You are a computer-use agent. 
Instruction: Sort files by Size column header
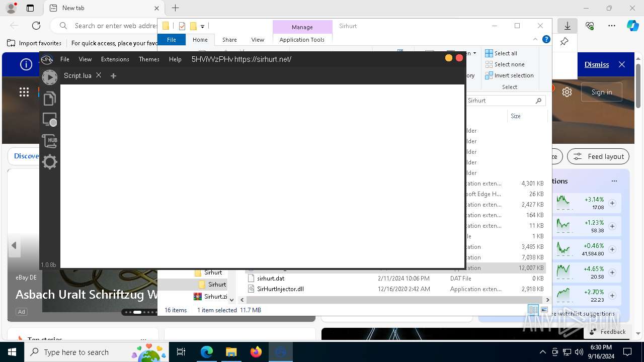pyautogui.click(x=526, y=116)
